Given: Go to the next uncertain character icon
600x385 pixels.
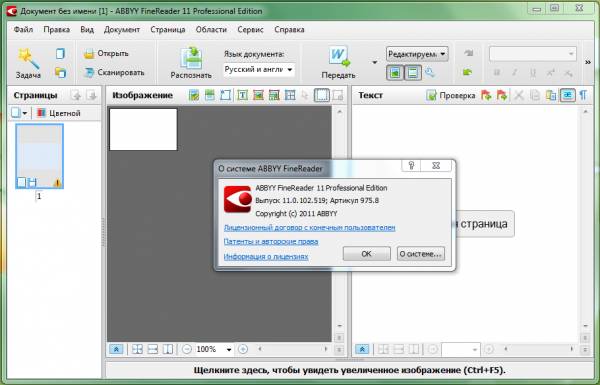Looking at the screenshot, I should tap(502, 95).
